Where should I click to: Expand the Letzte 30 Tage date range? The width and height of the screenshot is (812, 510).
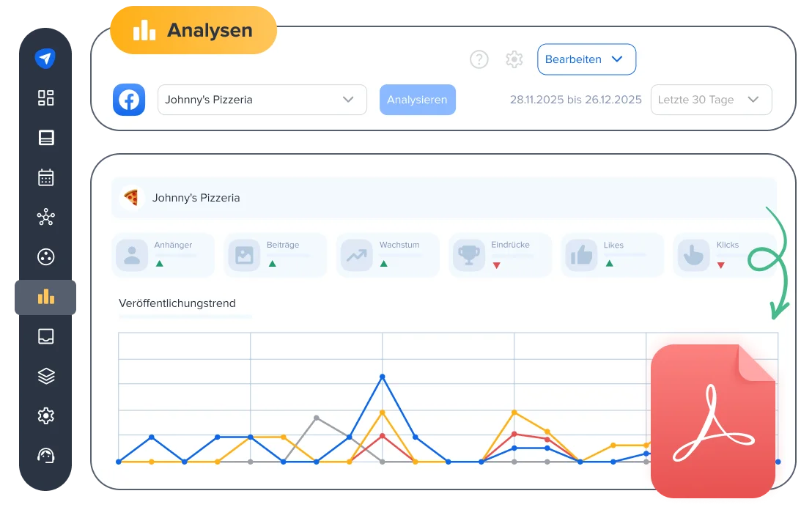click(710, 100)
